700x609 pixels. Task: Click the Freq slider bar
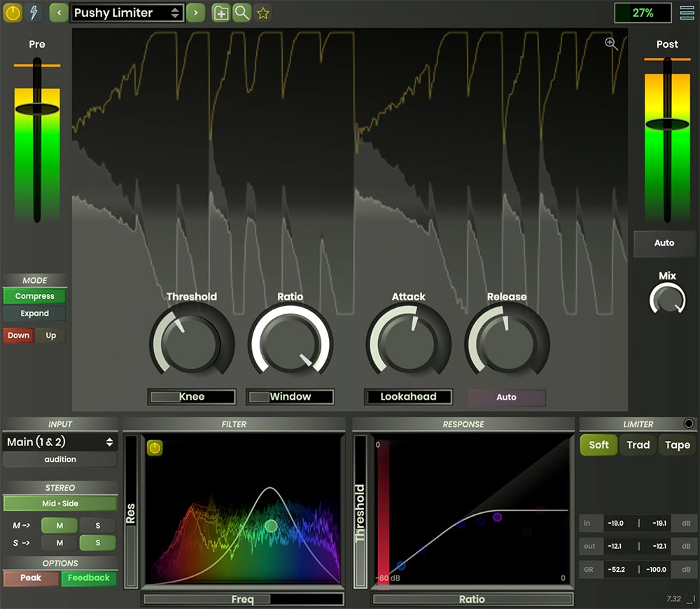(x=243, y=599)
